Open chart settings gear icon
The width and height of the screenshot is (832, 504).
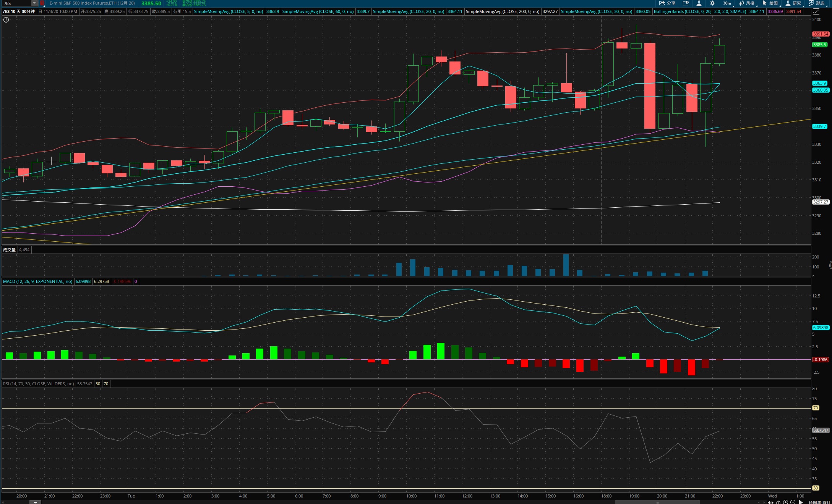point(712,3)
